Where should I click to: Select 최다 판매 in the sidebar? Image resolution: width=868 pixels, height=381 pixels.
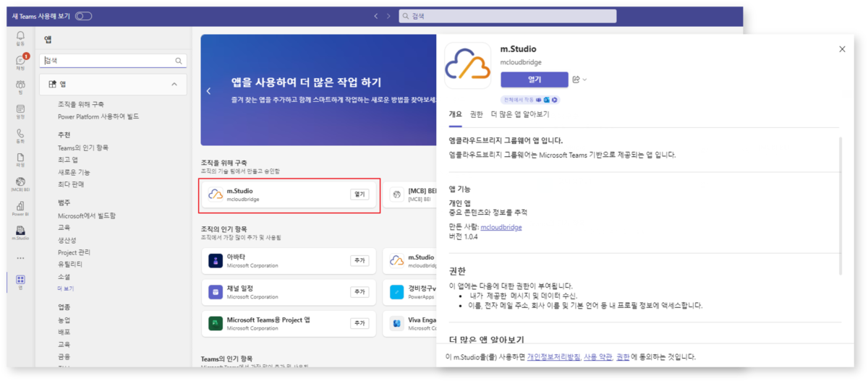pyautogui.click(x=71, y=184)
